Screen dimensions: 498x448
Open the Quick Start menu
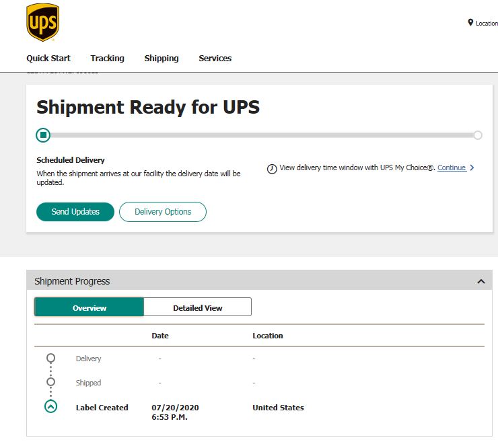coord(48,59)
